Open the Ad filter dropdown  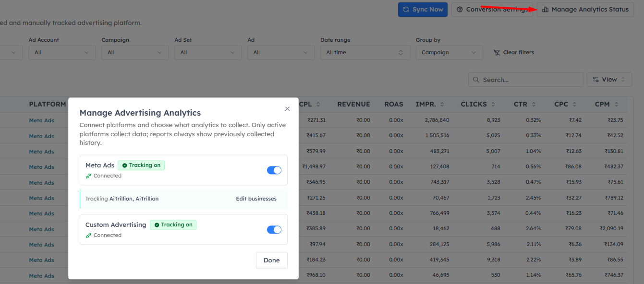(281, 52)
